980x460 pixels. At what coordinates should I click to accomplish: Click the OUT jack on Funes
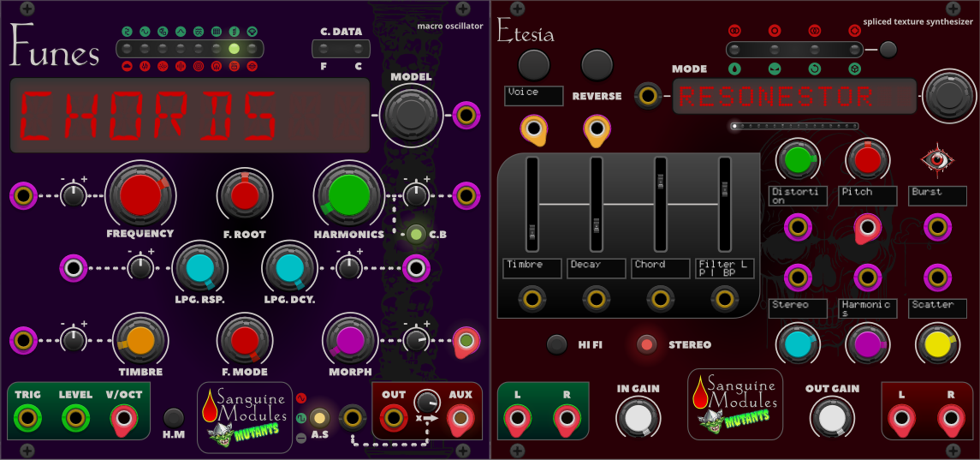tap(394, 417)
